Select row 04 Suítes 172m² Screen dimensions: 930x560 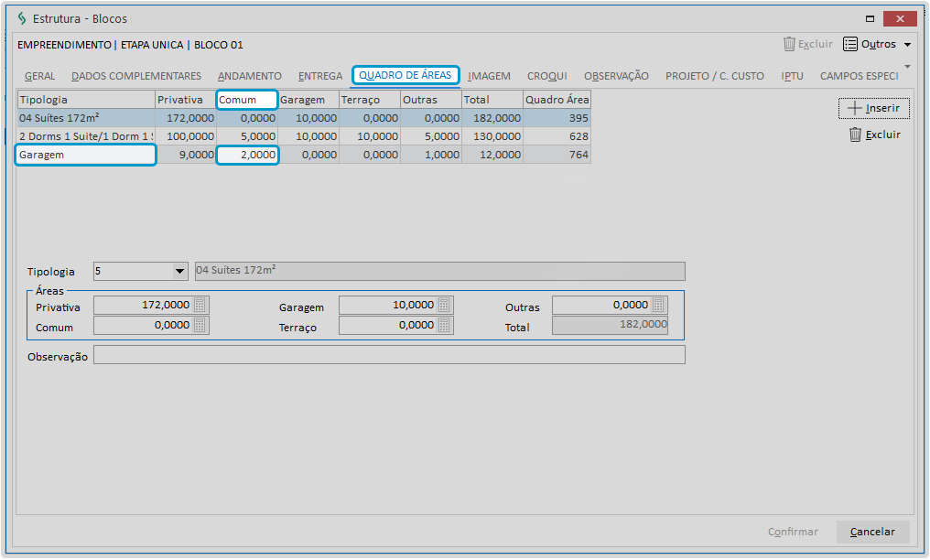point(304,118)
